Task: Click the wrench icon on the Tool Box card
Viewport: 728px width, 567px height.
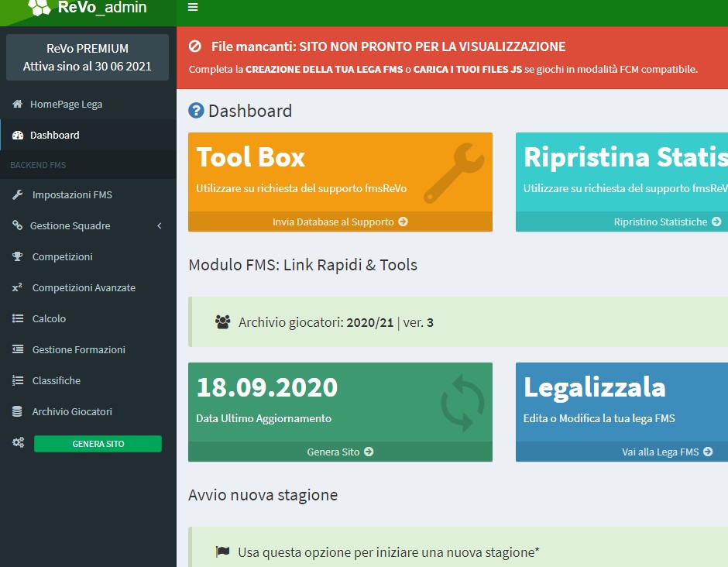Action: coord(462,168)
